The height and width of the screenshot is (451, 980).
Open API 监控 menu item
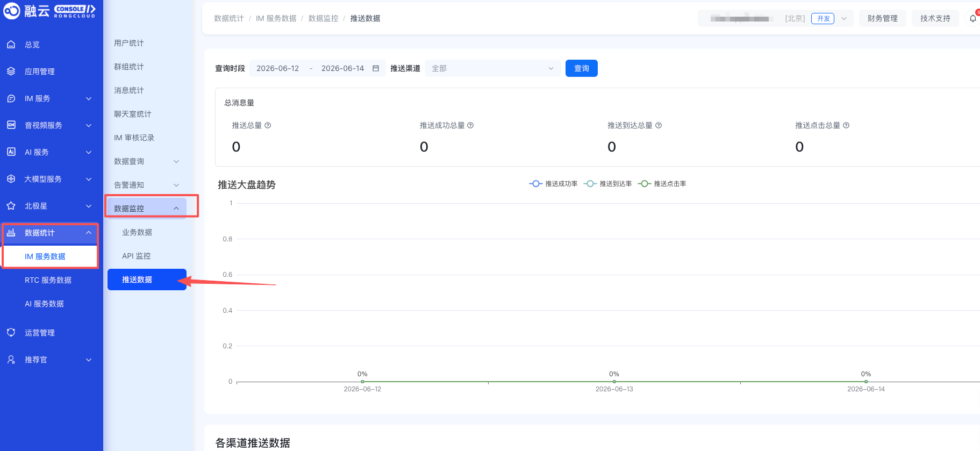click(137, 256)
